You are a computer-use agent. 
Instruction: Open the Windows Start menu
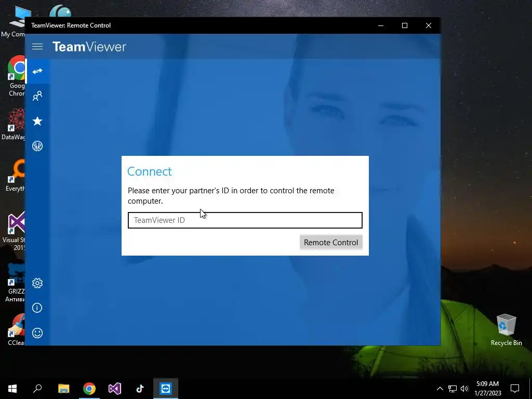point(12,389)
